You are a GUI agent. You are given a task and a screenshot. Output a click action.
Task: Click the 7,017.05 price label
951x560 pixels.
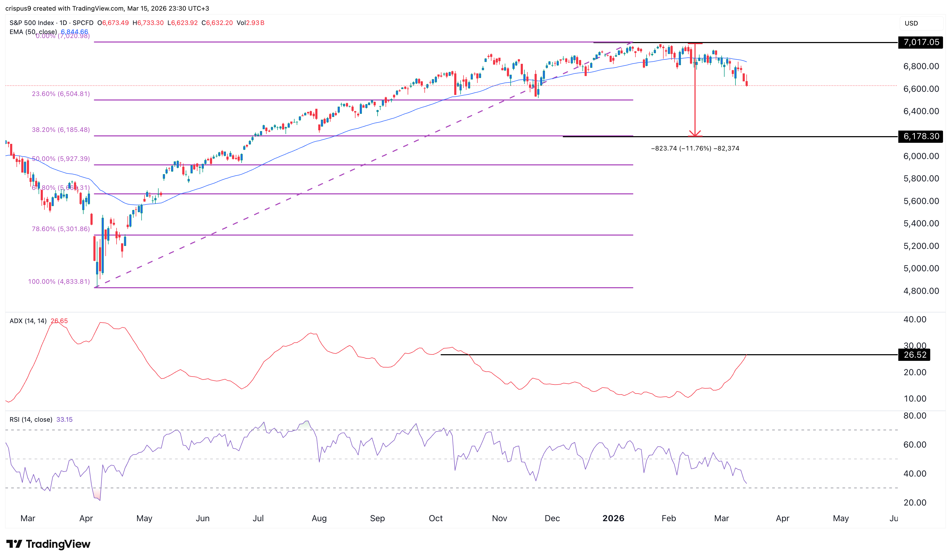(920, 43)
